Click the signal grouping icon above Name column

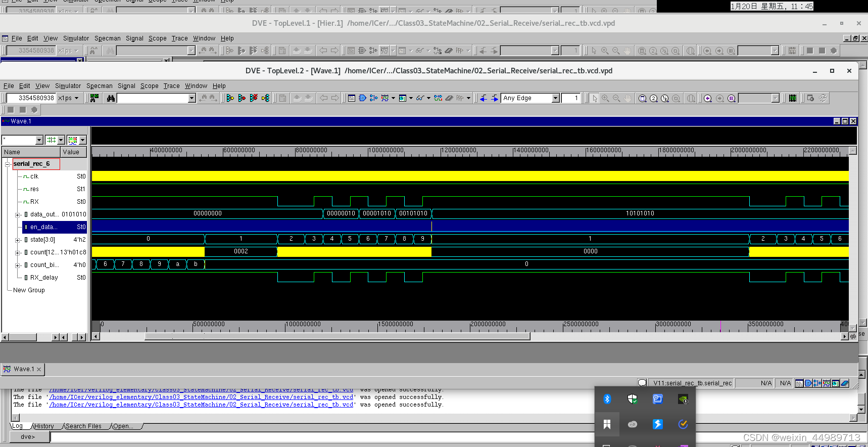pos(52,140)
